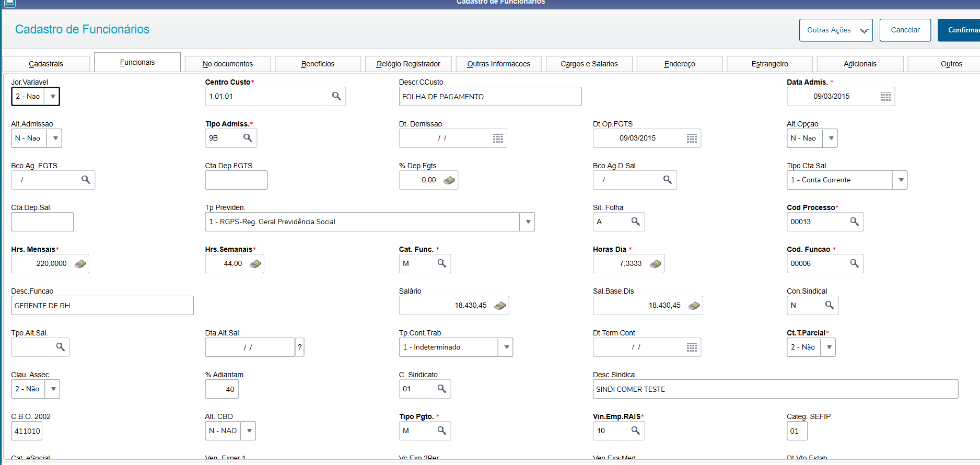Click the Cta.Dep.FGTS input field

(236, 180)
